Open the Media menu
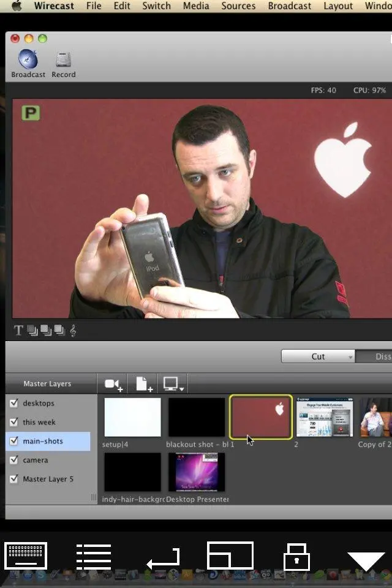 tap(196, 6)
